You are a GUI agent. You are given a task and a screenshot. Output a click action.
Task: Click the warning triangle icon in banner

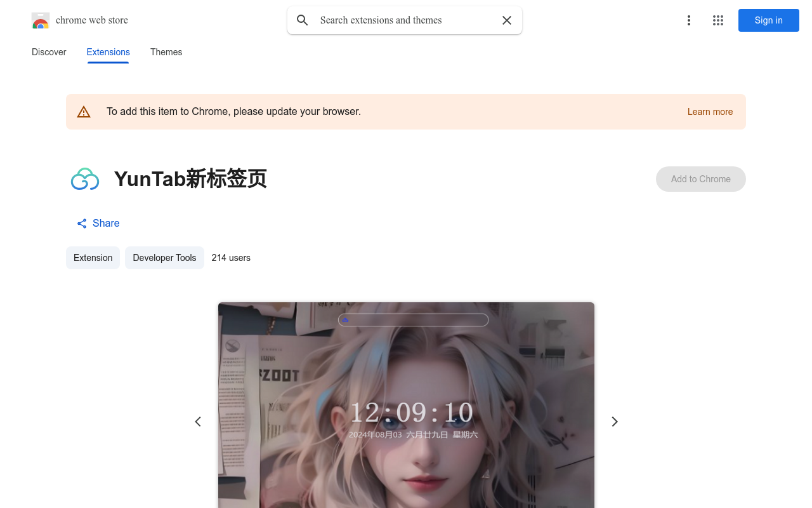point(84,112)
